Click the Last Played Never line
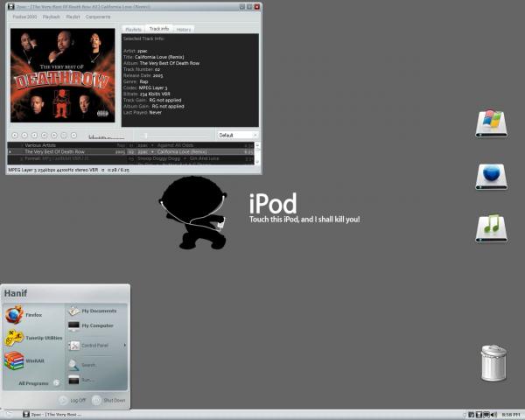This screenshot has width=525, height=420. point(143,113)
